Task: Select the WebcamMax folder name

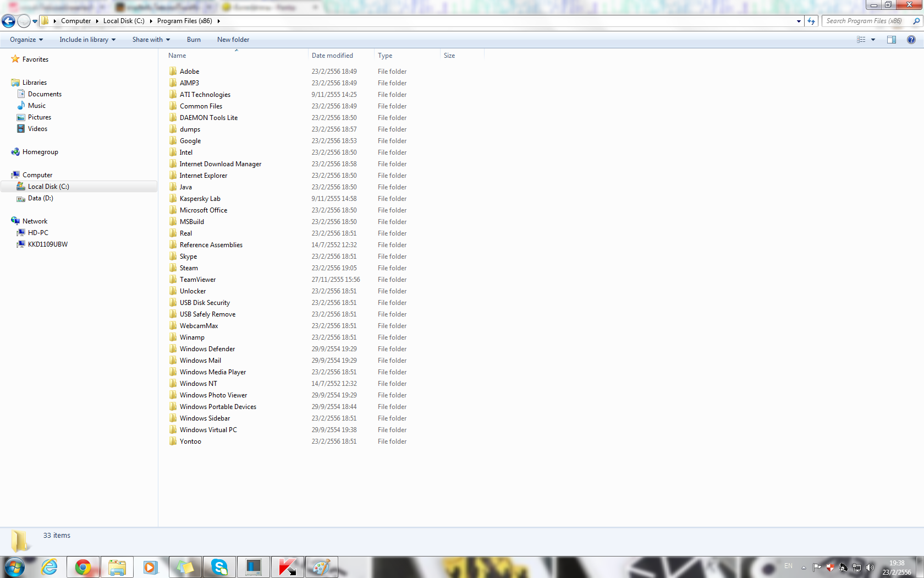Action: (x=199, y=326)
